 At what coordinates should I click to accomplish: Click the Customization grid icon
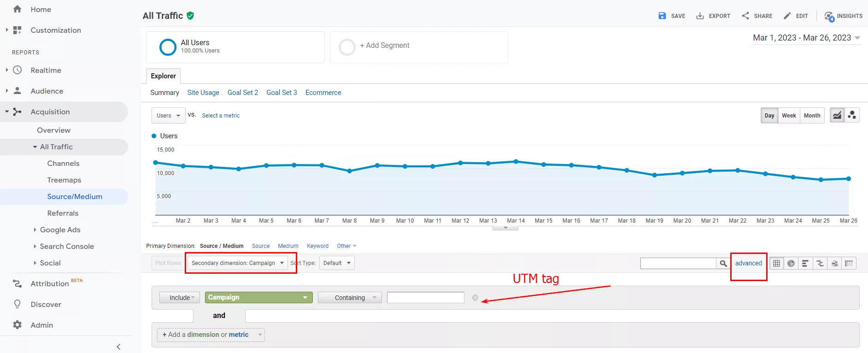click(18, 30)
